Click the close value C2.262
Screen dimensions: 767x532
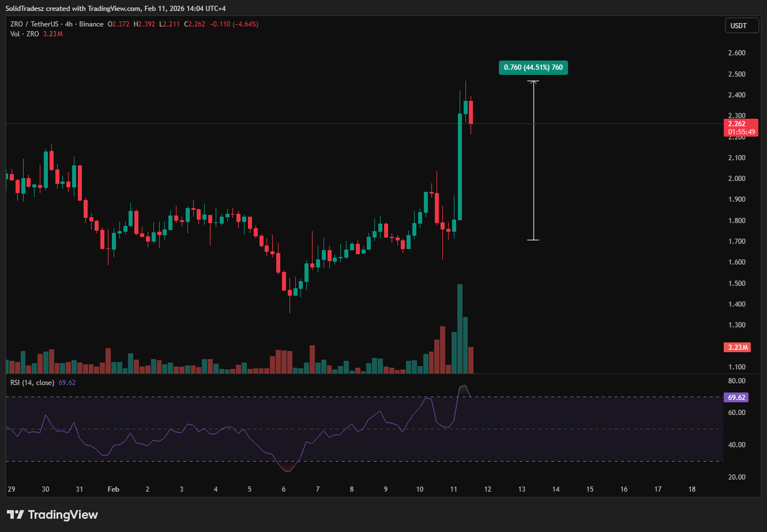click(194, 24)
